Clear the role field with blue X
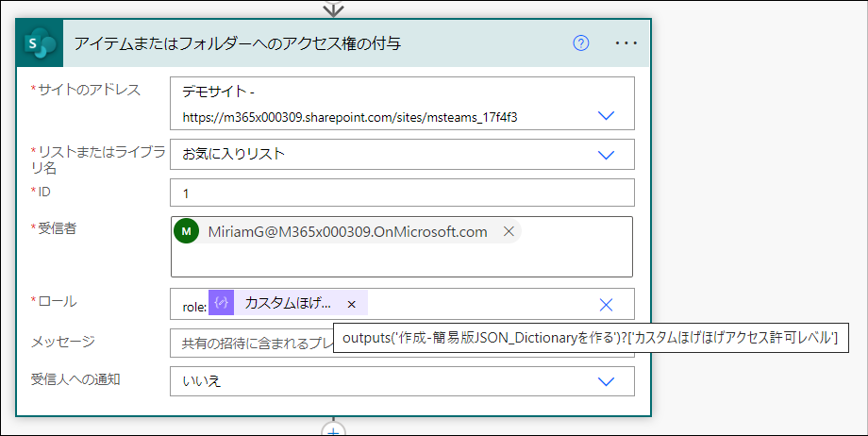This screenshot has width=868, height=436. [606, 304]
